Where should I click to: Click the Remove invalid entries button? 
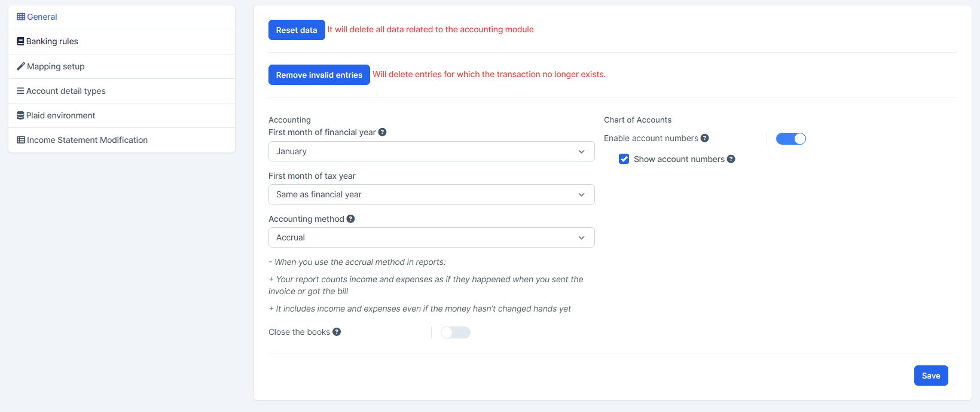click(x=319, y=75)
